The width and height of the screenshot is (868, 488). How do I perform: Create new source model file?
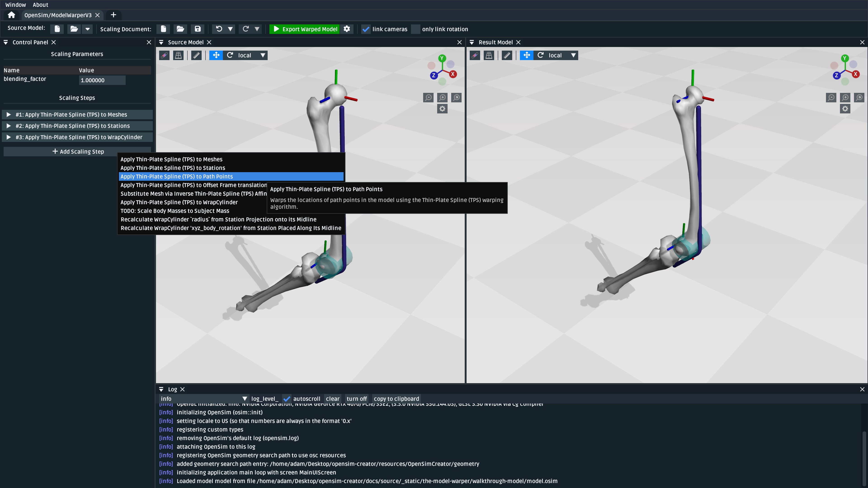pyautogui.click(x=57, y=29)
